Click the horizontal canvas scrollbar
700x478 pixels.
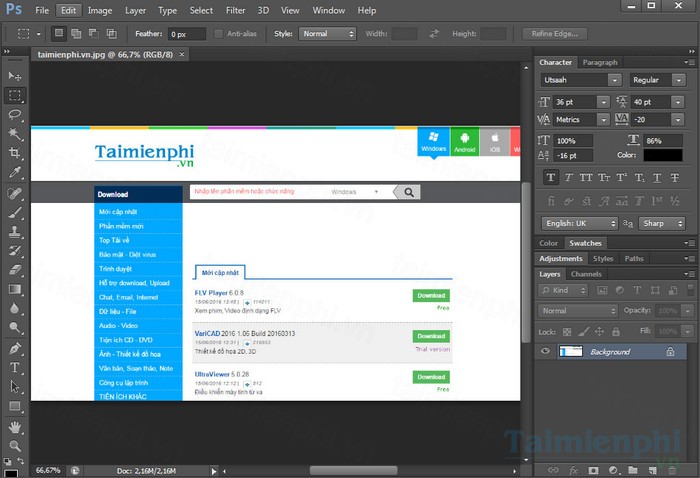354,471
